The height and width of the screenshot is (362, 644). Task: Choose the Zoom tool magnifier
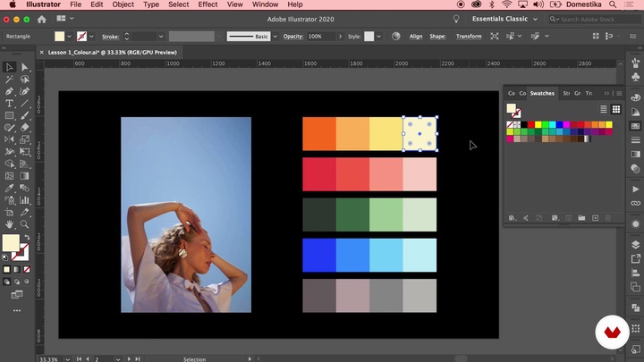pyautogui.click(x=25, y=224)
